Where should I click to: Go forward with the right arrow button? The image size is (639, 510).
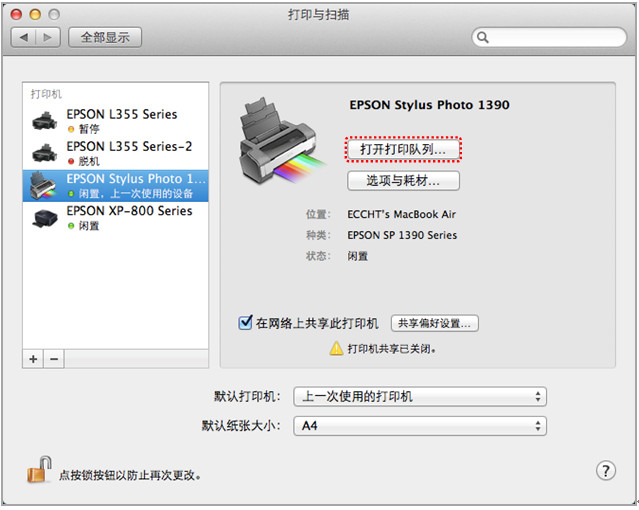[48, 38]
